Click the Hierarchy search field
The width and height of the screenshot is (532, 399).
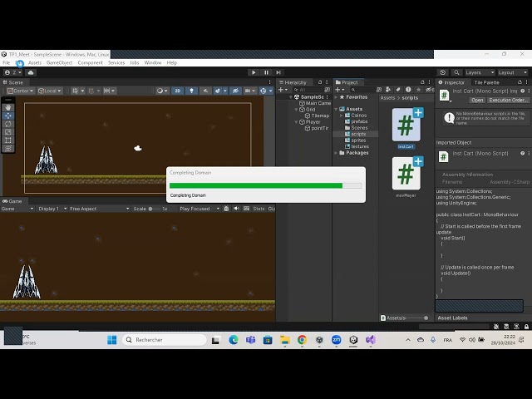pyautogui.click(x=308, y=90)
